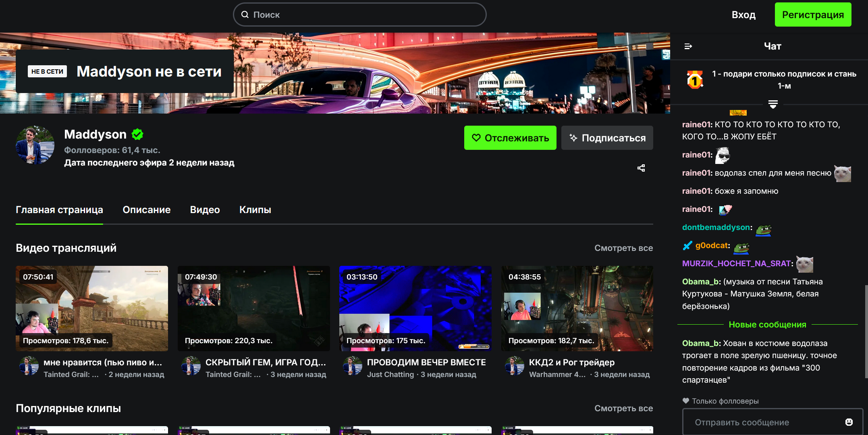Collapse the chat panel arrow icon
The width and height of the screenshot is (868, 435).
(688, 46)
